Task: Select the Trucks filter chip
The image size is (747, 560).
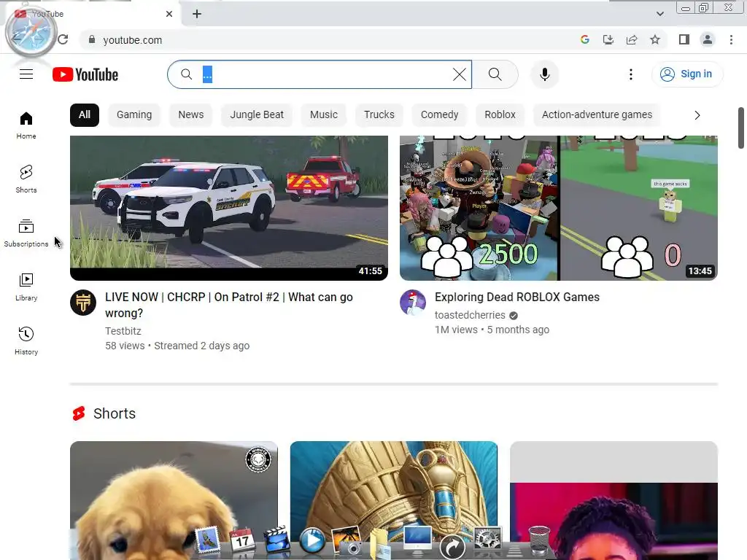Action: pyautogui.click(x=379, y=114)
